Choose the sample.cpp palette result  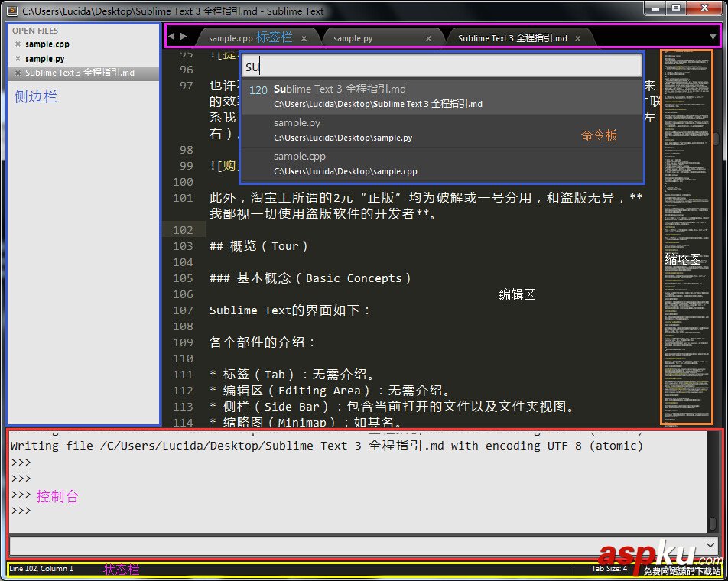[x=442, y=164]
